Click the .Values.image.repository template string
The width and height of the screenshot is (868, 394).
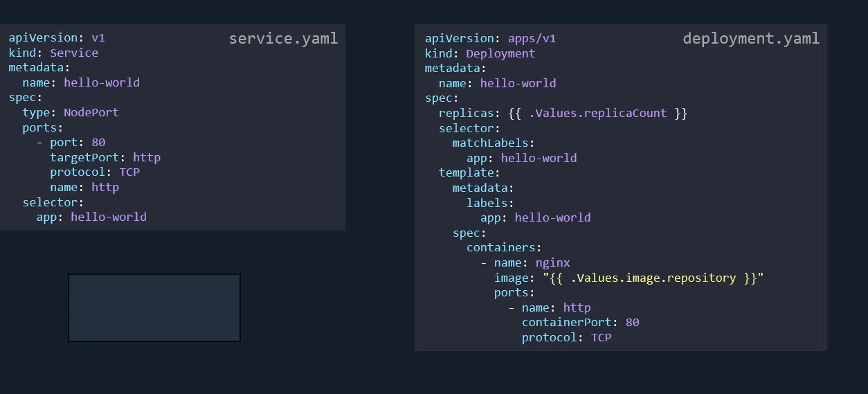coord(653,278)
